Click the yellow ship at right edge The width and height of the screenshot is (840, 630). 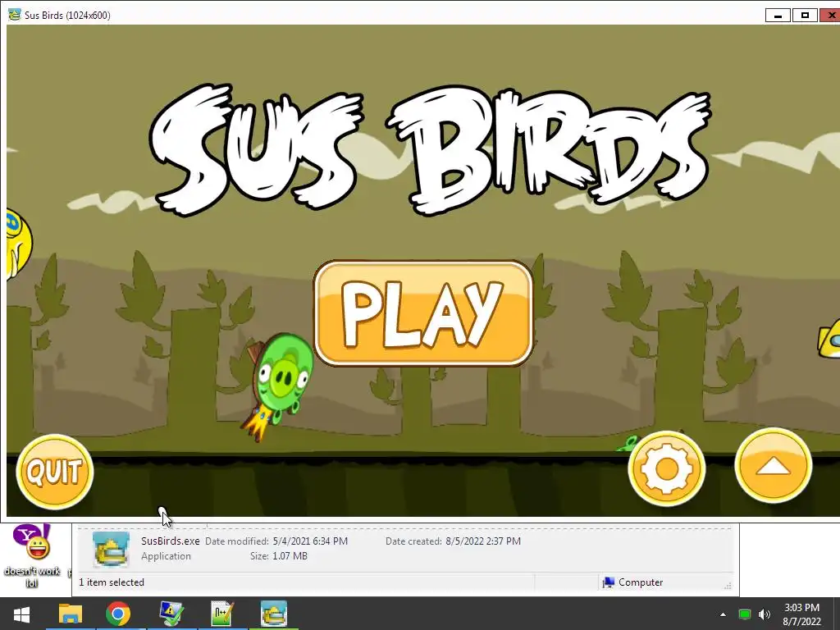[829, 338]
